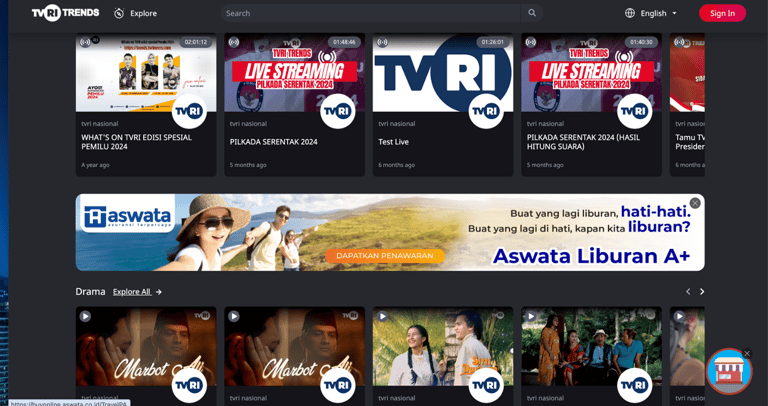Click TVRI avatar on the card with the girl in braids
This screenshot has height=406, width=768.
coord(486,385)
